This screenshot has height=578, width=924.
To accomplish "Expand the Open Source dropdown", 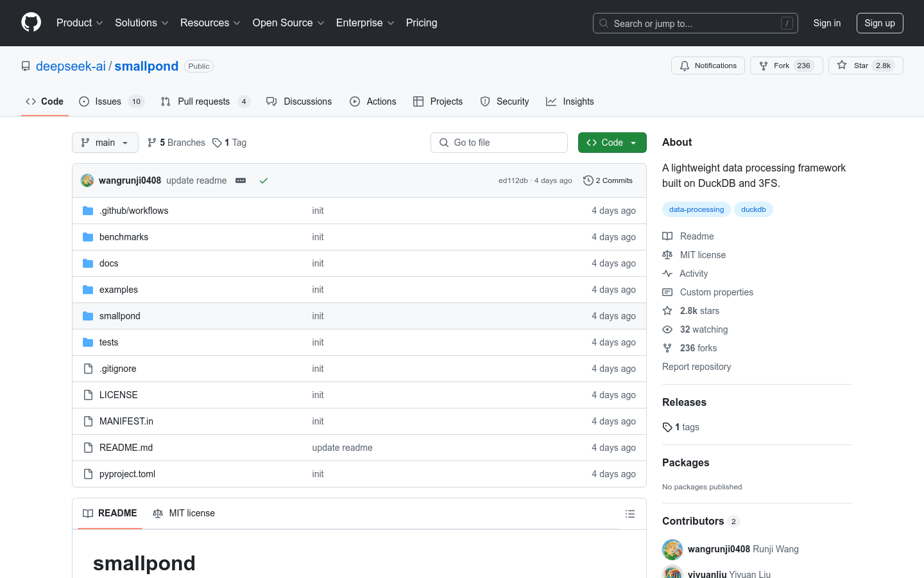I will click(288, 23).
